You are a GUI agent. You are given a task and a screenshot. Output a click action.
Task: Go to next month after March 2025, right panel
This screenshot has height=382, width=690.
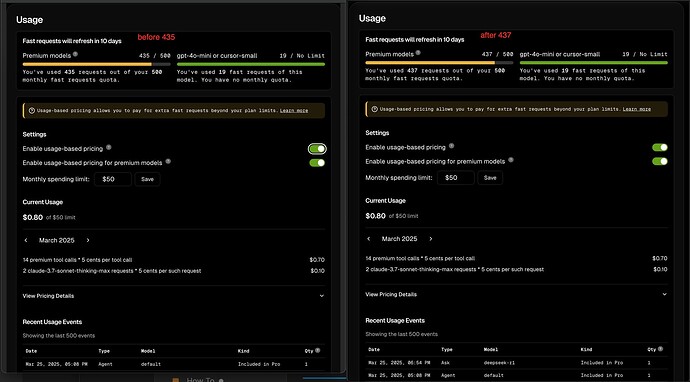click(431, 239)
